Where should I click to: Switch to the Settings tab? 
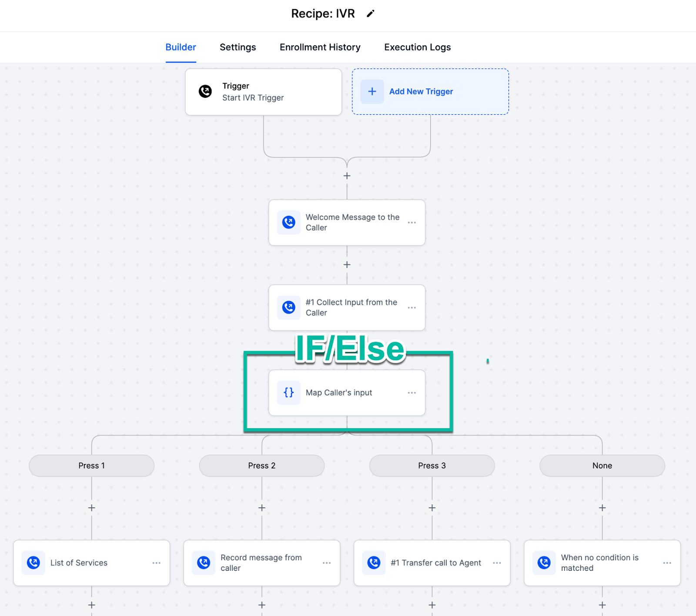[238, 47]
